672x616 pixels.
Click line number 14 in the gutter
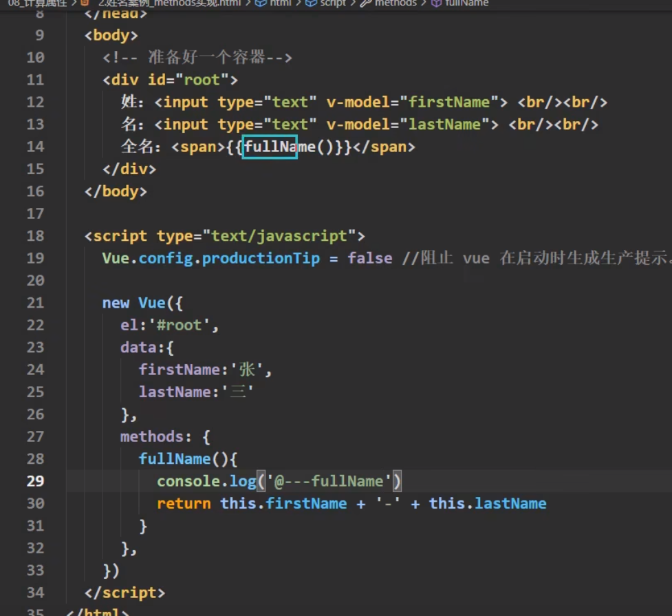click(x=35, y=147)
